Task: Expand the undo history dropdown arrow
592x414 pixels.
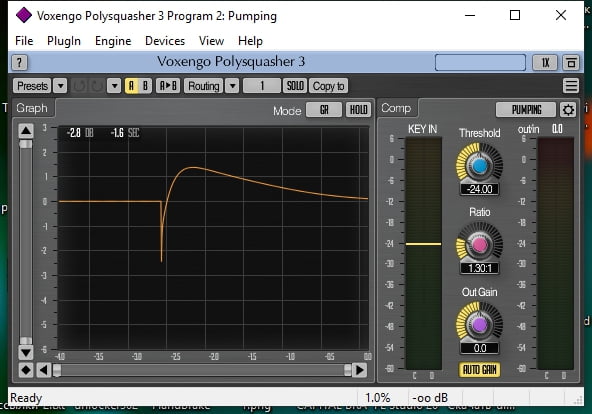Action: click(114, 86)
